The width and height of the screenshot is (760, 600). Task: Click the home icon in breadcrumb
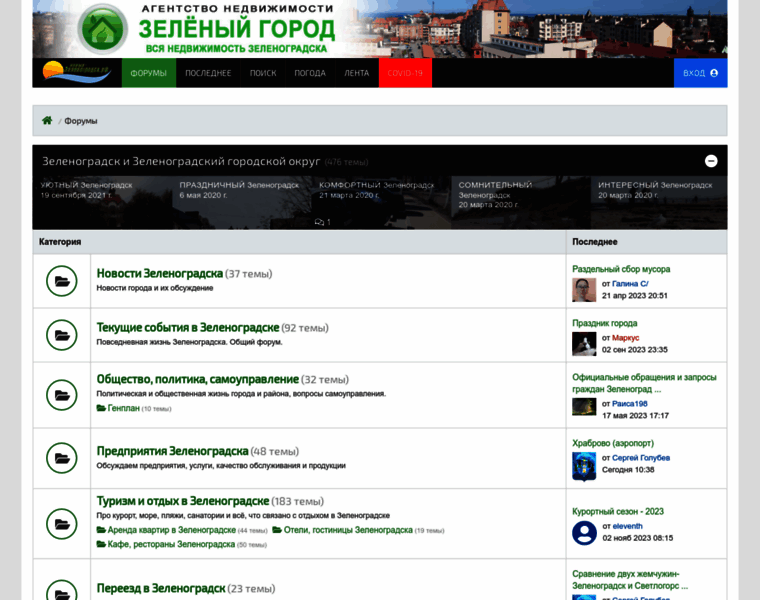[x=47, y=120]
